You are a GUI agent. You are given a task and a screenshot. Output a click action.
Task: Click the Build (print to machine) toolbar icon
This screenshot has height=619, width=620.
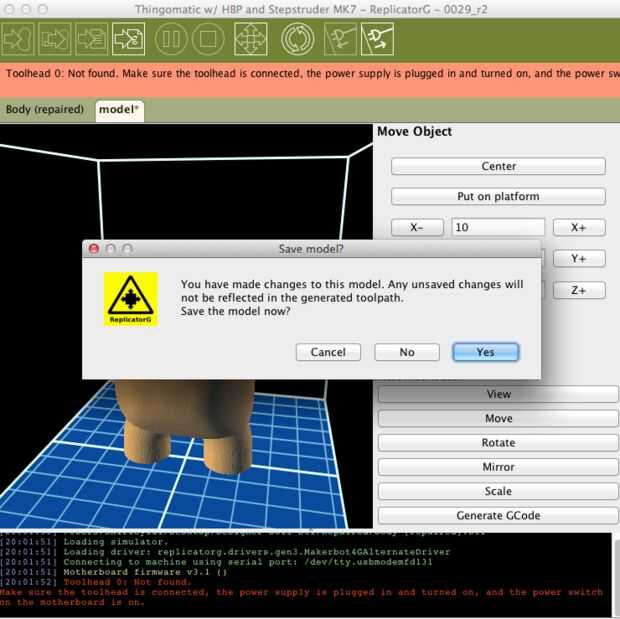pos(17,39)
